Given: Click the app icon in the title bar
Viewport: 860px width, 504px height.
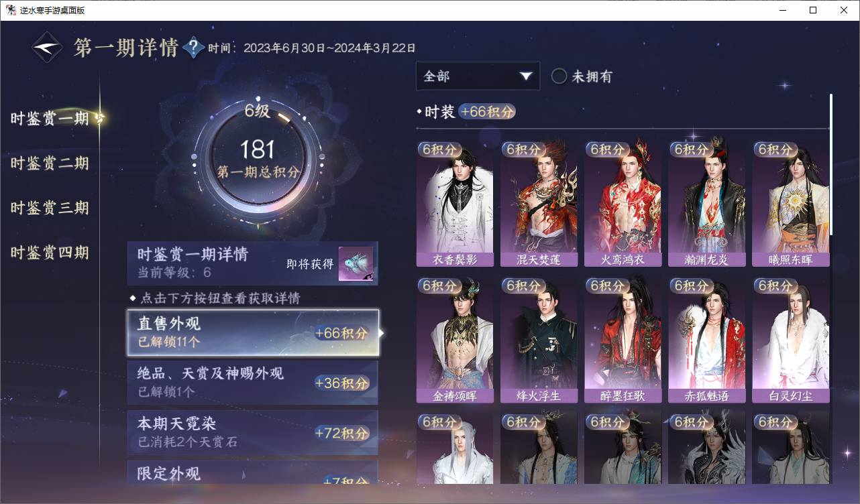Looking at the screenshot, I should [11, 10].
